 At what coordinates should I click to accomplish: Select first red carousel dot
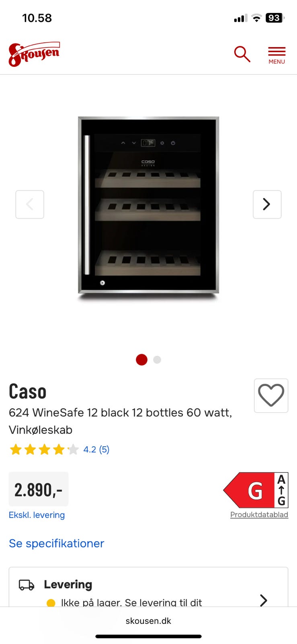point(141,359)
